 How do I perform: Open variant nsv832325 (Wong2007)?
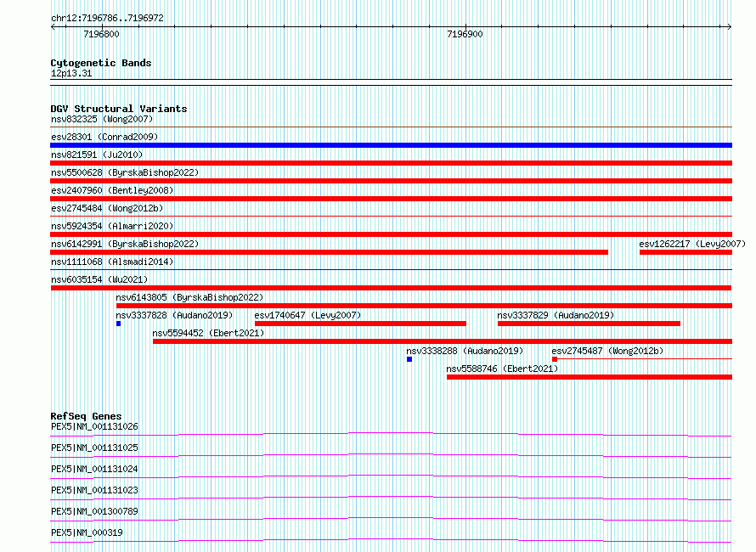pyautogui.click(x=102, y=119)
